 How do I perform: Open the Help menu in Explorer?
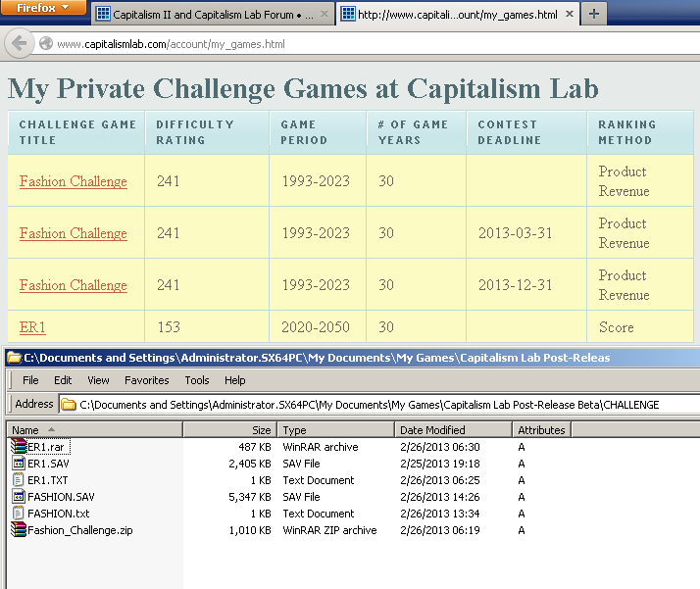pos(235,380)
